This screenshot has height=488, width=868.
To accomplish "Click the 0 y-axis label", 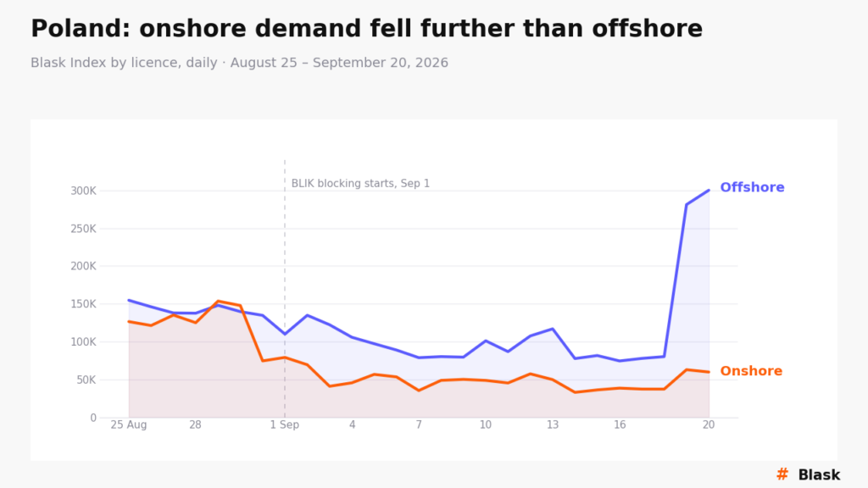I will [93, 419].
